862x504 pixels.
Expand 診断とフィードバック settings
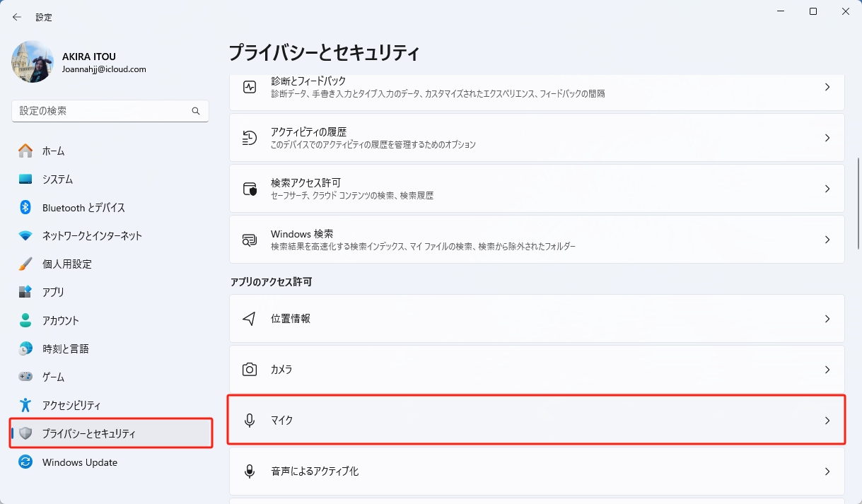pos(827,86)
